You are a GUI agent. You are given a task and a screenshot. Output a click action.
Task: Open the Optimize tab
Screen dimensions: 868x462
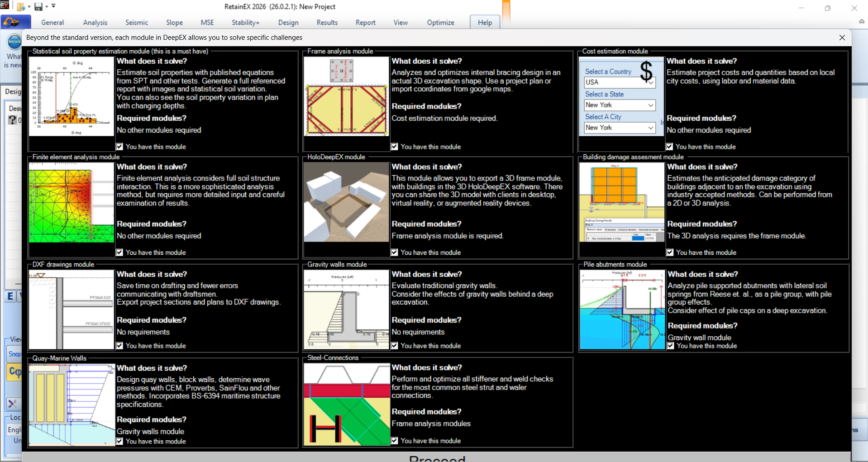click(441, 23)
